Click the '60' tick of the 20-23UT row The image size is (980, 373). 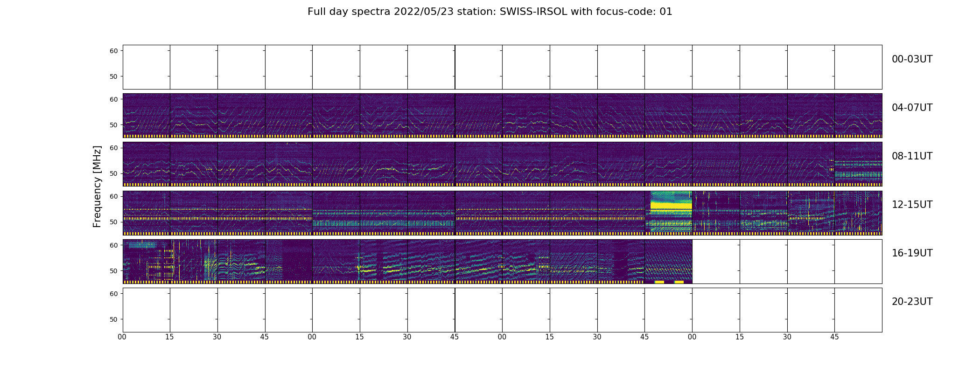tap(114, 294)
